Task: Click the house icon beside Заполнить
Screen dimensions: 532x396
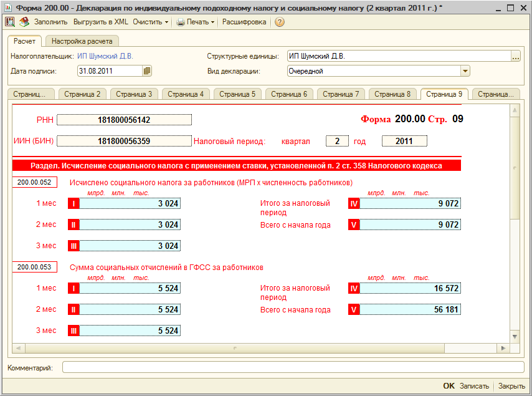Action: click(x=24, y=22)
